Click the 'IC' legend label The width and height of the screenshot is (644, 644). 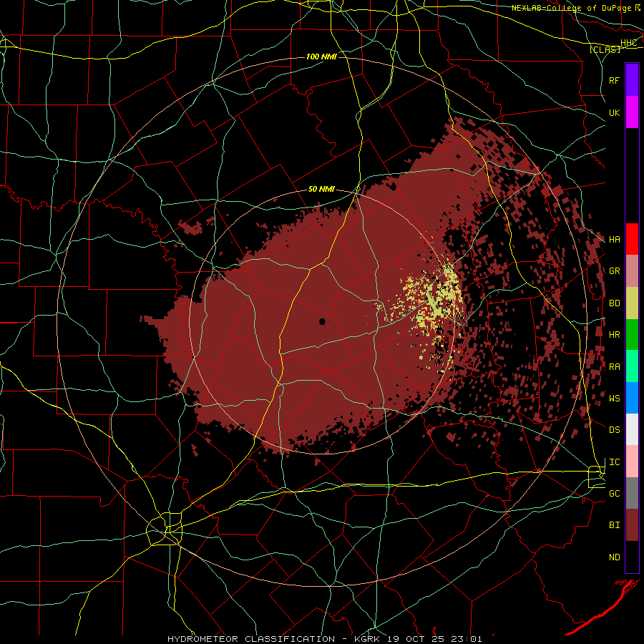pyautogui.click(x=615, y=462)
